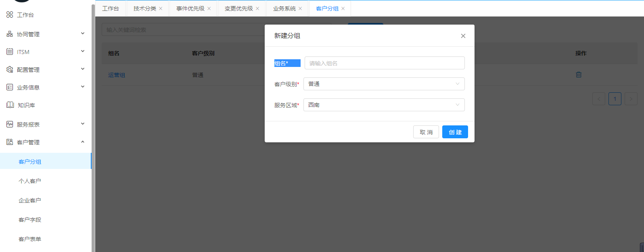Click the 协同管理 sidebar icon
644x252 pixels.
tap(10, 34)
